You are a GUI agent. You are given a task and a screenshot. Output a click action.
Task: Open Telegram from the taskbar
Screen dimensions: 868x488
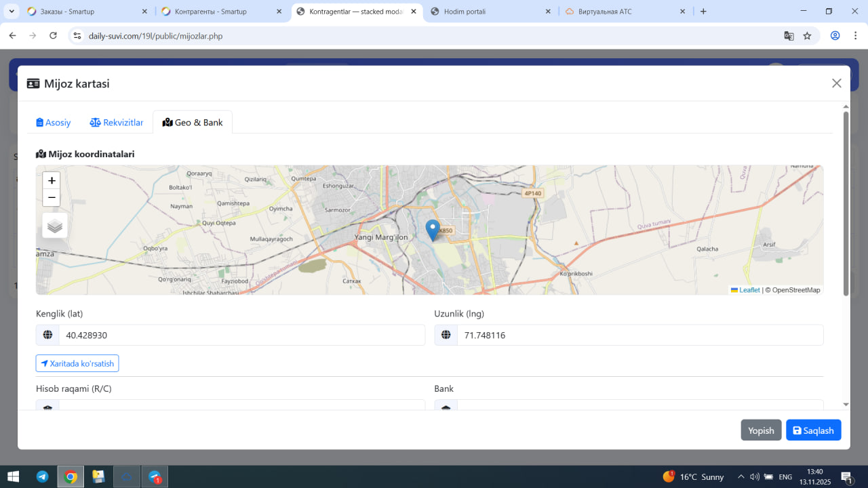click(42, 477)
